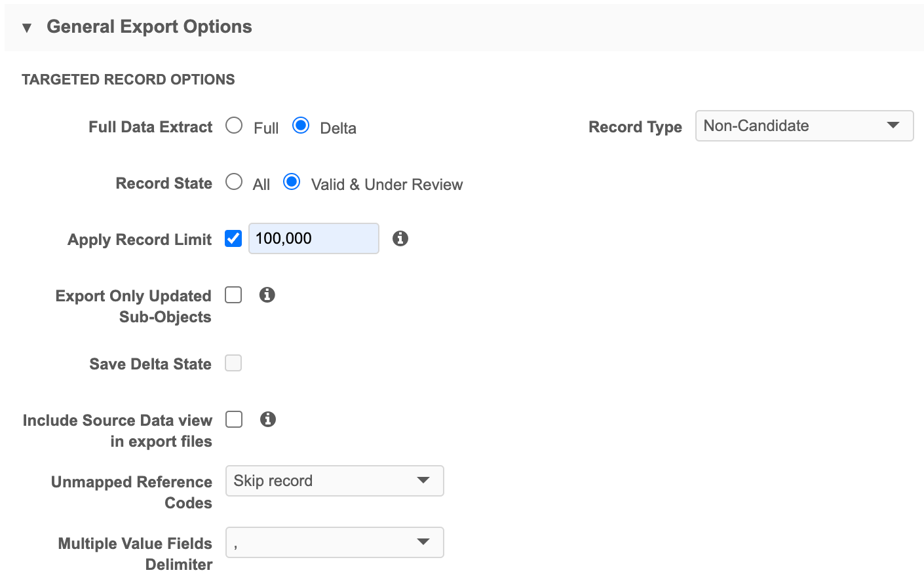This screenshot has height=583, width=924.
Task: Click the Save Delta State label text
Action: click(x=150, y=364)
